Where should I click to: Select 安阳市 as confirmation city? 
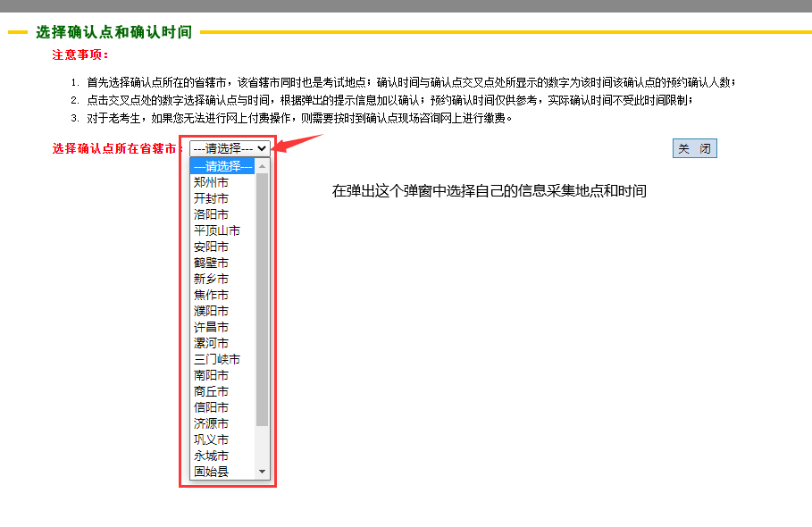[x=212, y=247]
